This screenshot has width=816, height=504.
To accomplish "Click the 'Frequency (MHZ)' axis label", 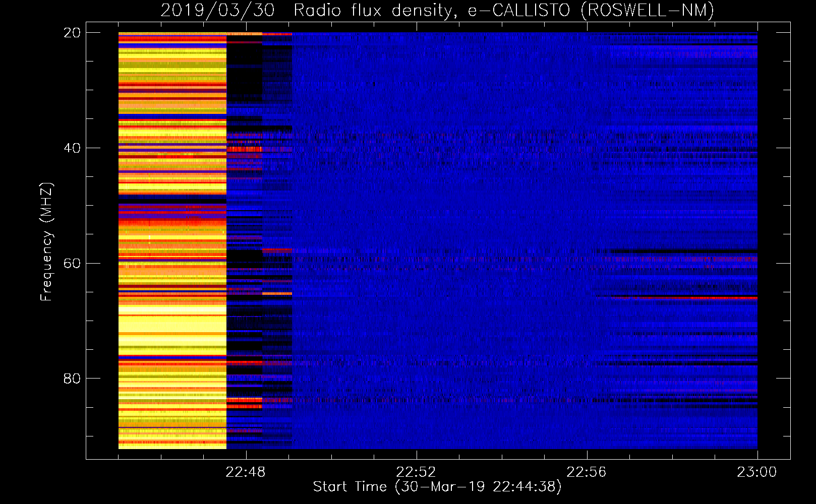I will [x=46, y=241].
